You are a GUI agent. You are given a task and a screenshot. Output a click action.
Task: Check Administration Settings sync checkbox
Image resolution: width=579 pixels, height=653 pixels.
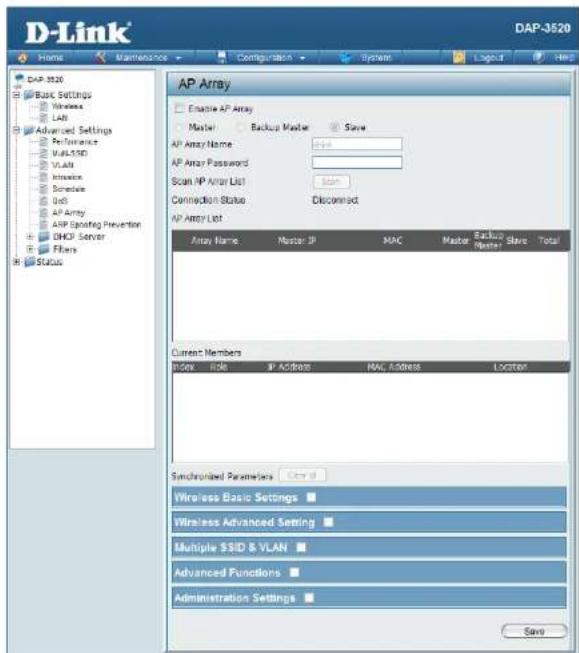pos(309,598)
